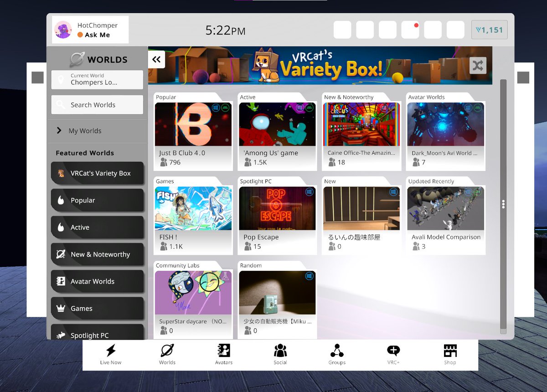Click New & Noteworthy row header label

349,97
